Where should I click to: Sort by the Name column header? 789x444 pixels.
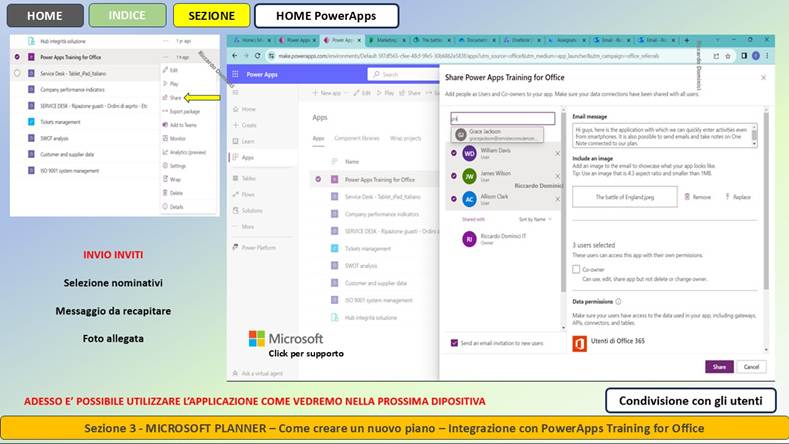point(352,162)
